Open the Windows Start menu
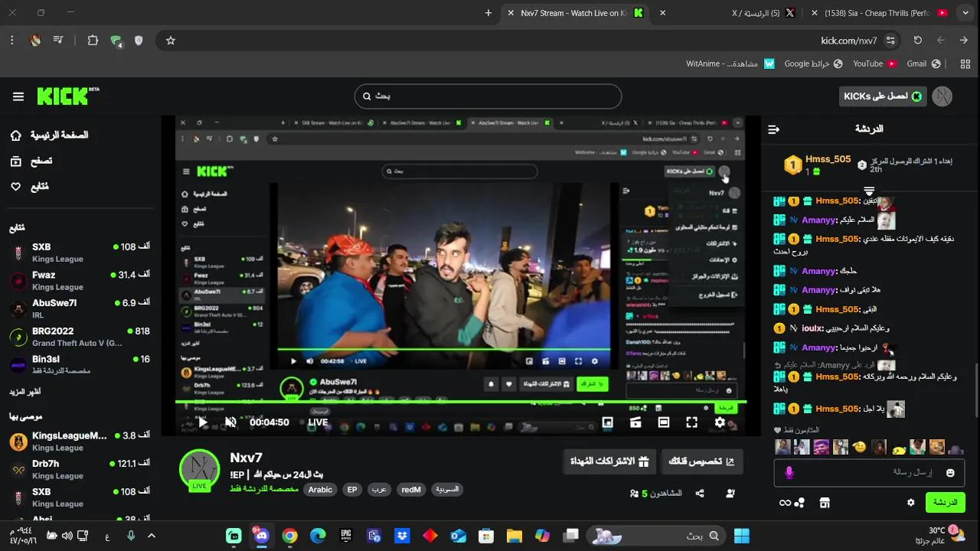980x551 pixels. 742,536
